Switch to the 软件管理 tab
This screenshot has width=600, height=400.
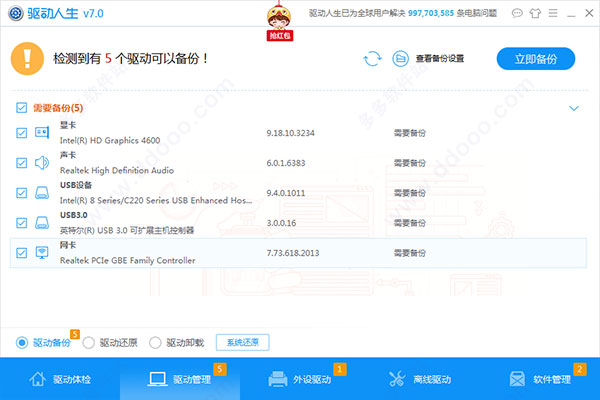(540, 379)
